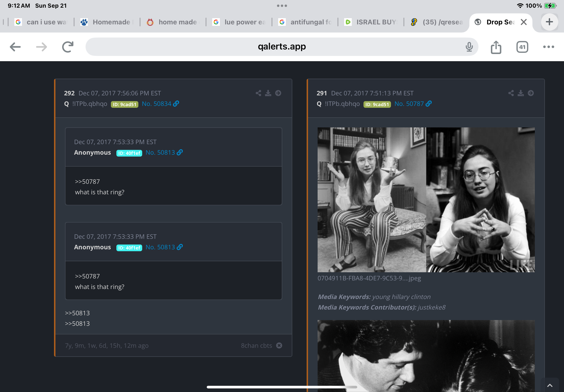Open post 292 with arrow circle icon

[x=278, y=93]
